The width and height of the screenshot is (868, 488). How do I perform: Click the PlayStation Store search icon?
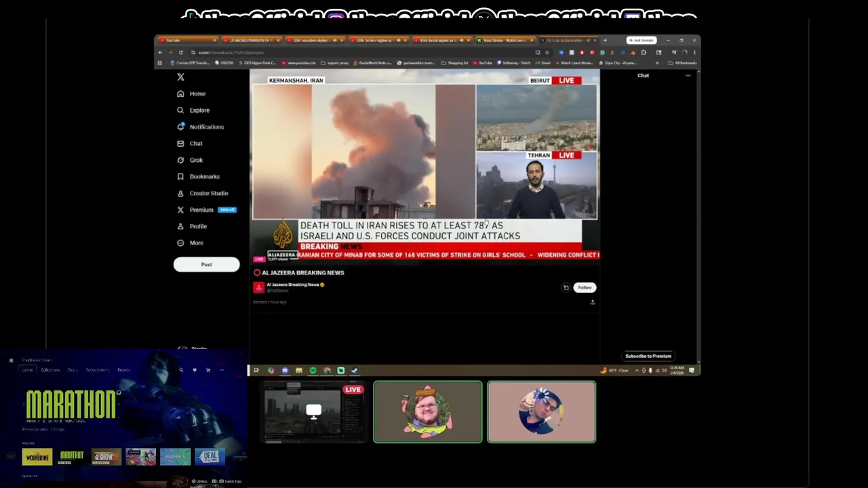181,370
